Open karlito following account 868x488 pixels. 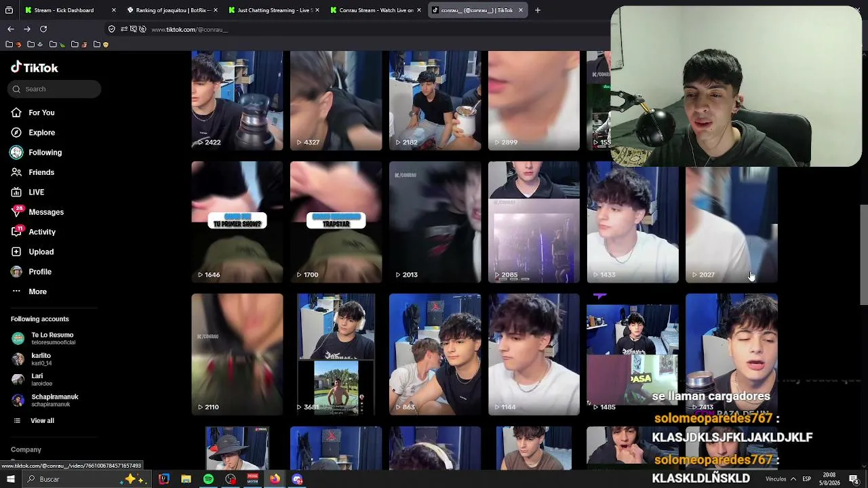click(41, 359)
